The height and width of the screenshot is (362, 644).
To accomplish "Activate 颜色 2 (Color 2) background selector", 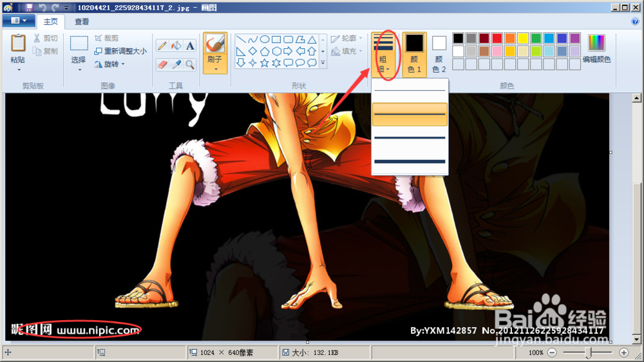I will (x=439, y=54).
